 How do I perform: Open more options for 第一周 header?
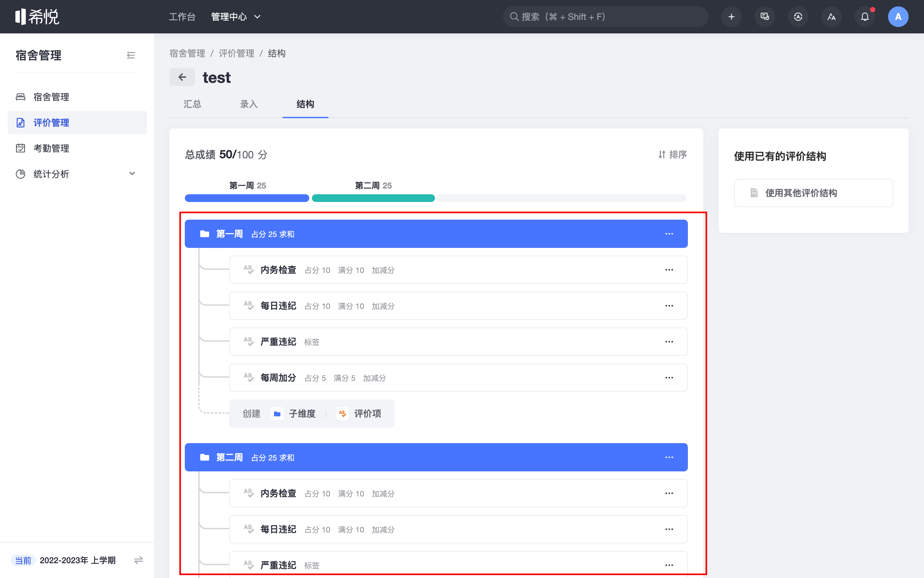(x=669, y=234)
